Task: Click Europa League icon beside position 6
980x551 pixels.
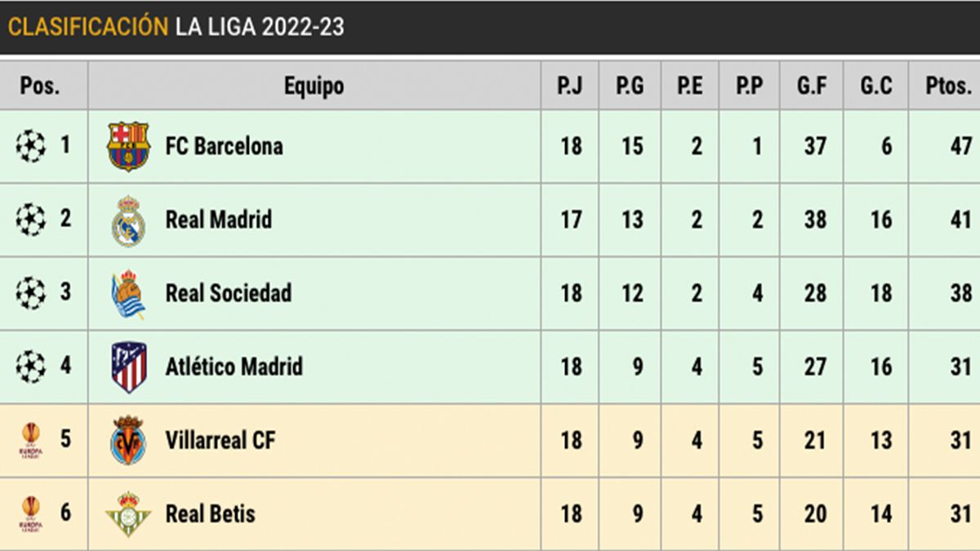Action: 30,514
